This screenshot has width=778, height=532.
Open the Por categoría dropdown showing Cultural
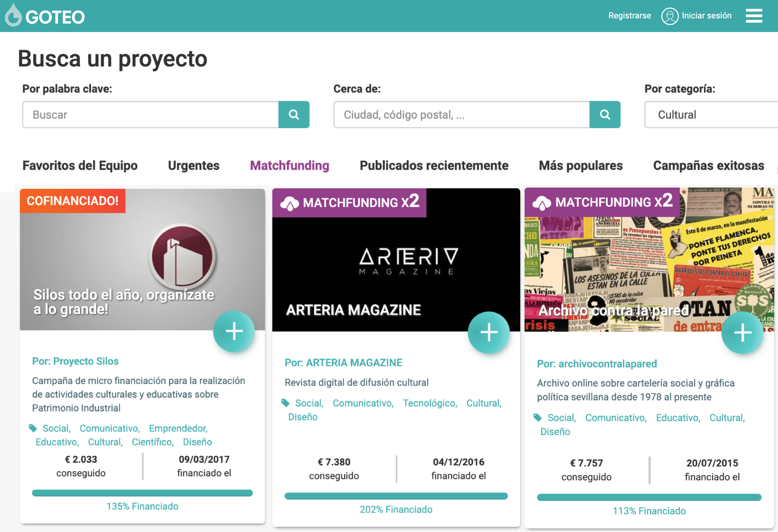coord(711,114)
